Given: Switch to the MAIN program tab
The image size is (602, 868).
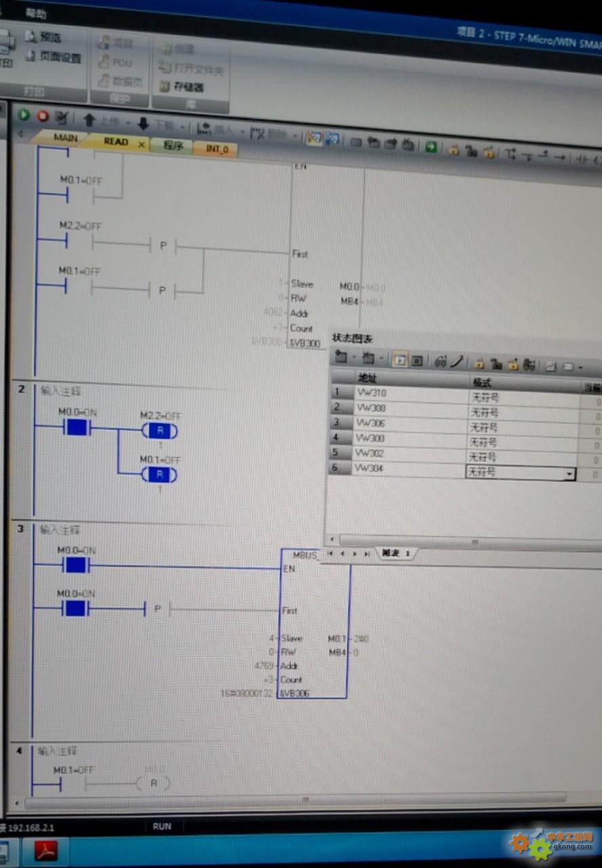Looking at the screenshot, I should [x=66, y=138].
